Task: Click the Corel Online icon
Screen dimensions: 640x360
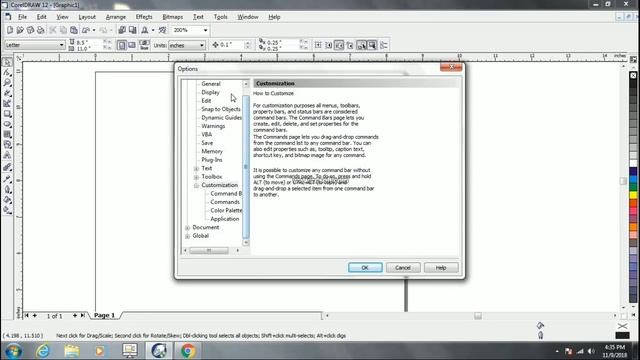Action: (x=162, y=30)
